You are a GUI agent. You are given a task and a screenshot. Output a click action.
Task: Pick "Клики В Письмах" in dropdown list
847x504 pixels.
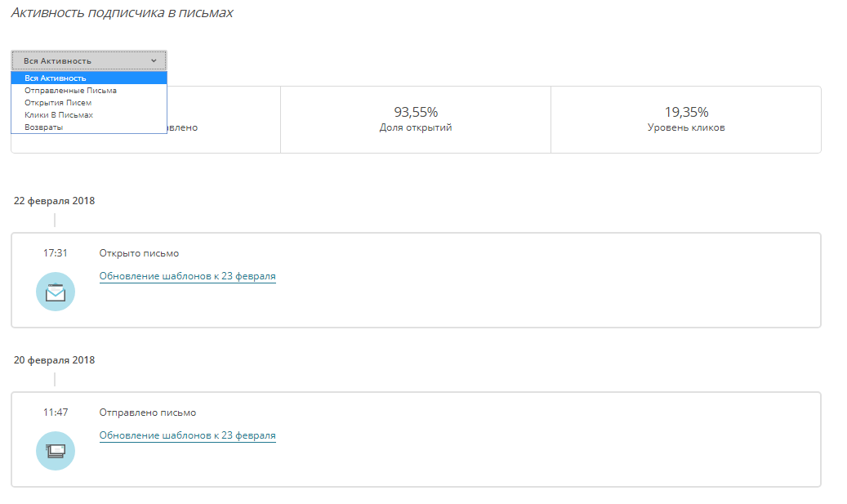click(59, 115)
